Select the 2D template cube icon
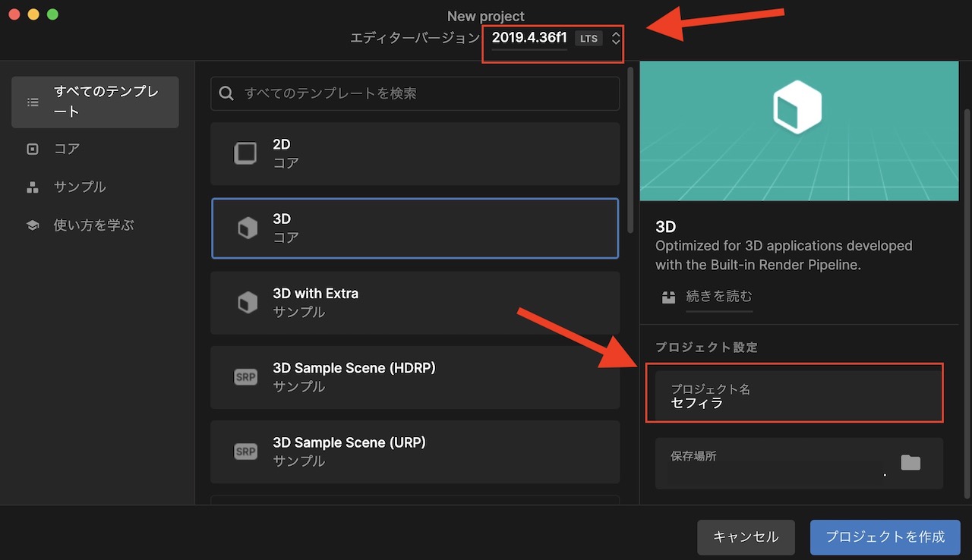 (245, 153)
